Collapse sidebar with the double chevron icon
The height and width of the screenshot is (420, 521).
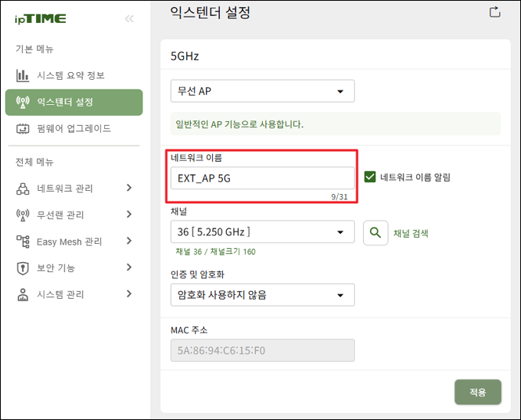[129, 19]
